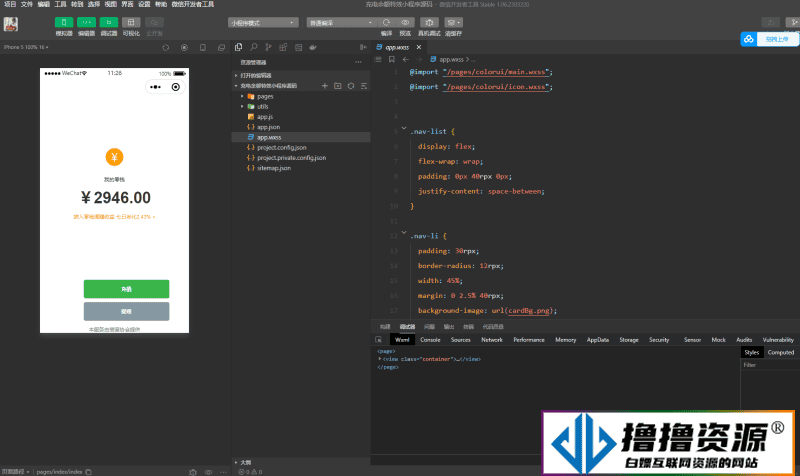Toggle the simulator phone frame icon
This screenshot has width=800, height=476.
click(x=203, y=47)
